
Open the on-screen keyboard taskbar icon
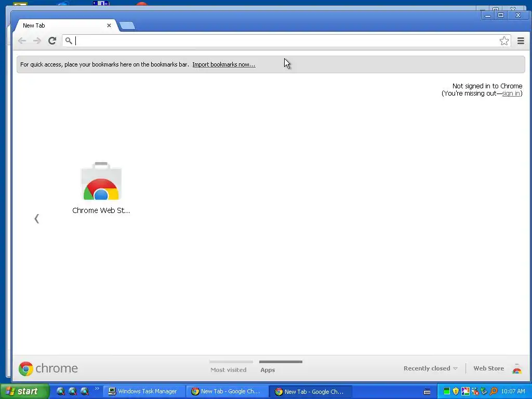[427, 392]
